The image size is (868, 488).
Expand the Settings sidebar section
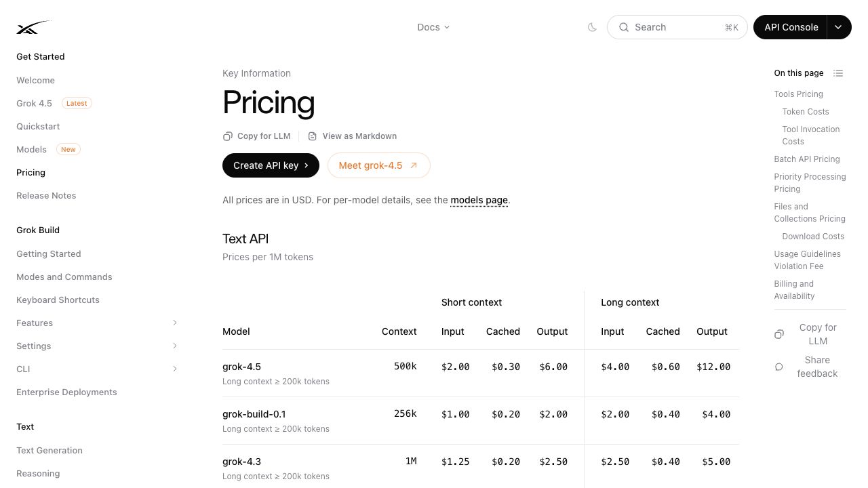175,346
